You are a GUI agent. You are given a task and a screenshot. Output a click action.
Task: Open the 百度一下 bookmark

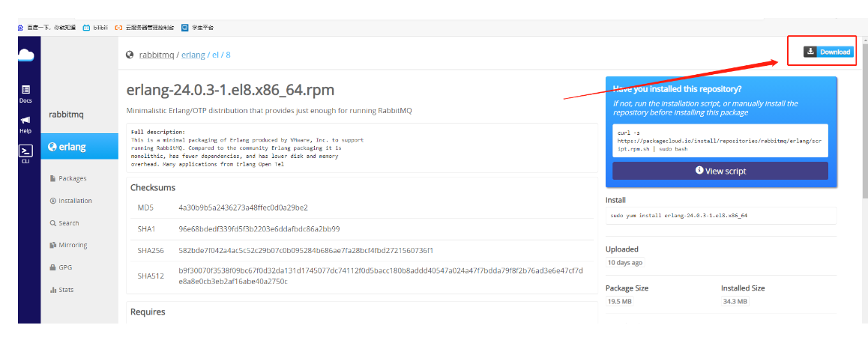pyautogui.click(x=46, y=27)
